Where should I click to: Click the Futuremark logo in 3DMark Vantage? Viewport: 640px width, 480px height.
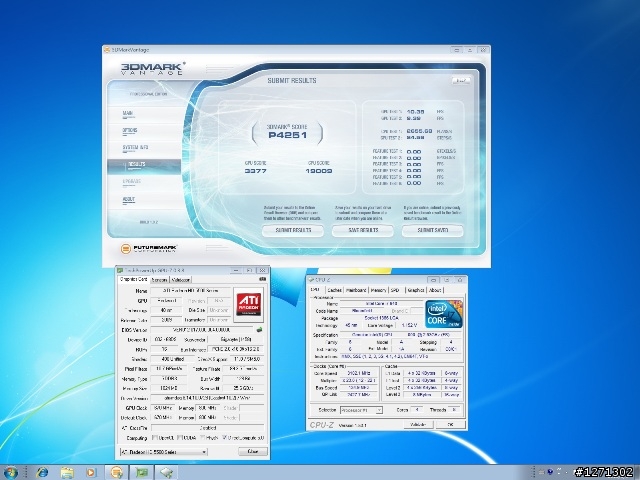[x=149, y=248]
